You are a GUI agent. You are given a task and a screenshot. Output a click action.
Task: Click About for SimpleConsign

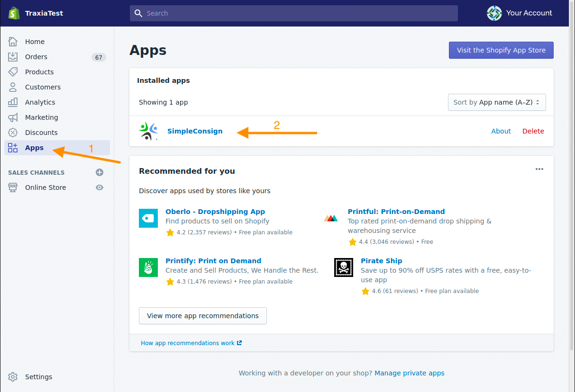[x=501, y=131]
